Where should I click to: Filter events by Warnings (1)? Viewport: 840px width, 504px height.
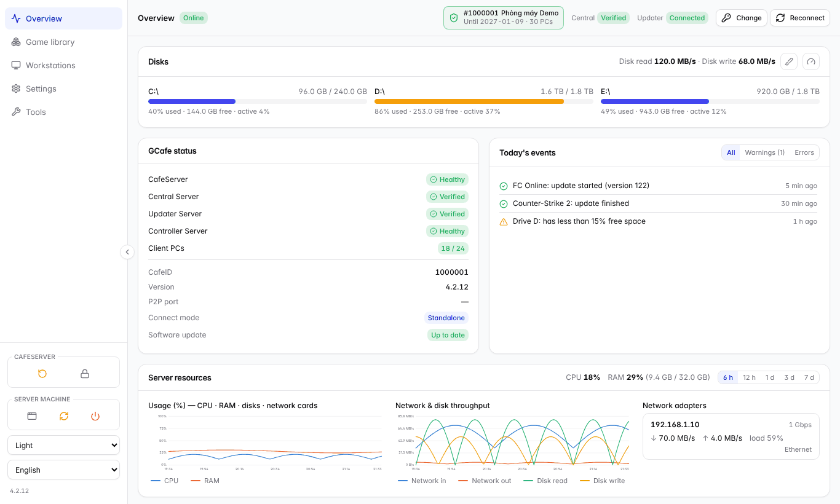(764, 152)
